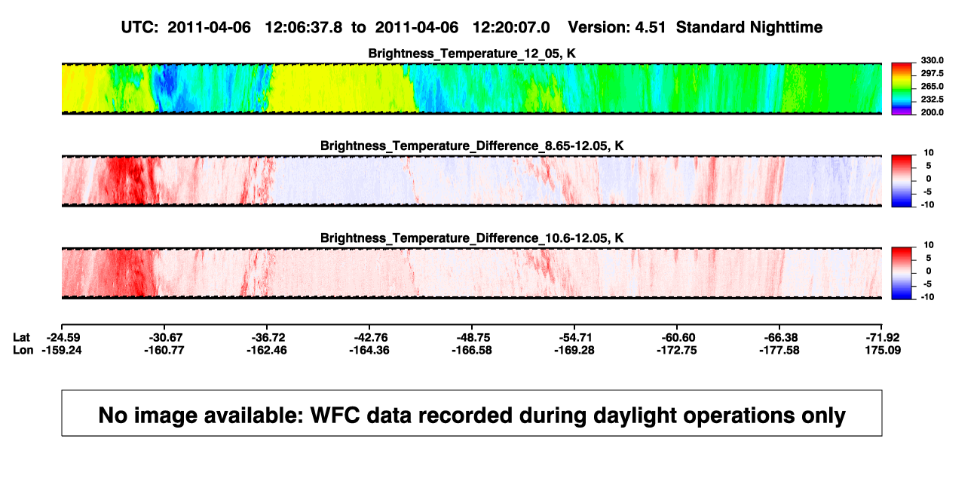Click longitude value -169.28
The image size is (980, 503).
click(574, 350)
